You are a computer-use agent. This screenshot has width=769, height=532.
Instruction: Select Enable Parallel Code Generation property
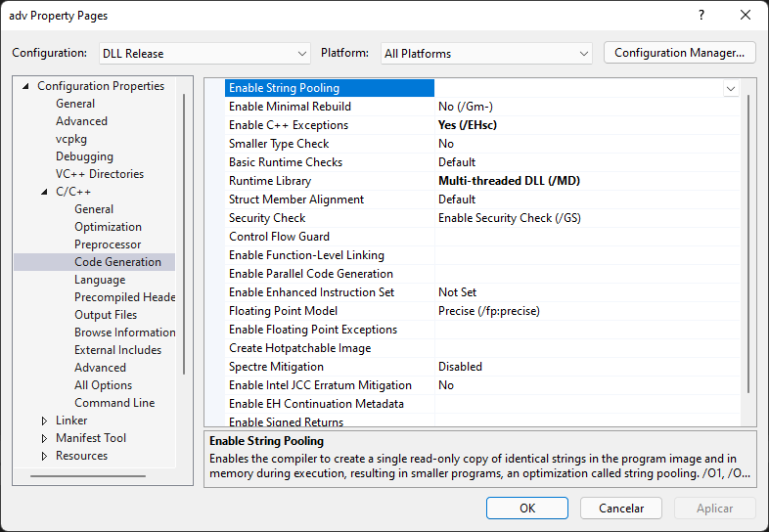tap(311, 274)
